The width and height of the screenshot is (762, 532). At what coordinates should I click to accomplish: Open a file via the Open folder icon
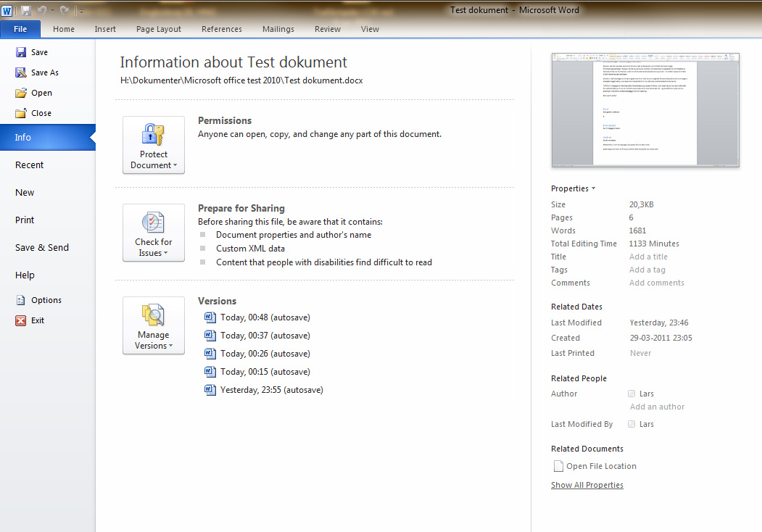21,93
